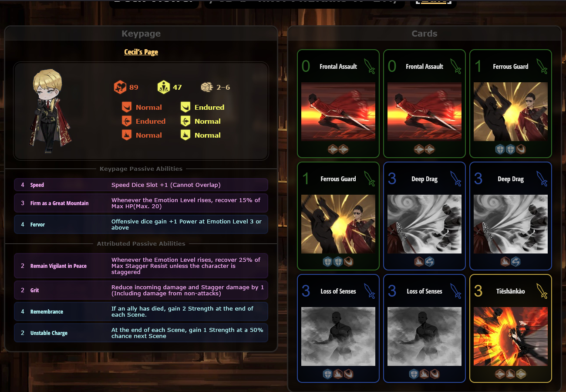
Task: Click the orange HP icon beside 89
Action: [120, 87]
